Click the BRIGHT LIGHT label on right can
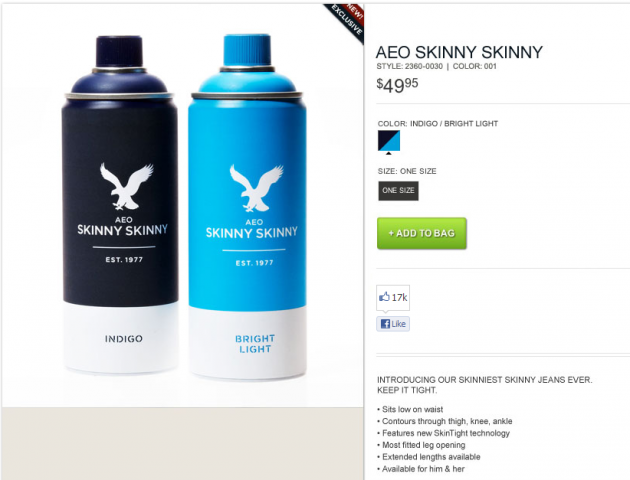The width and height of the screenshot is (630, 480). [255, 344]
